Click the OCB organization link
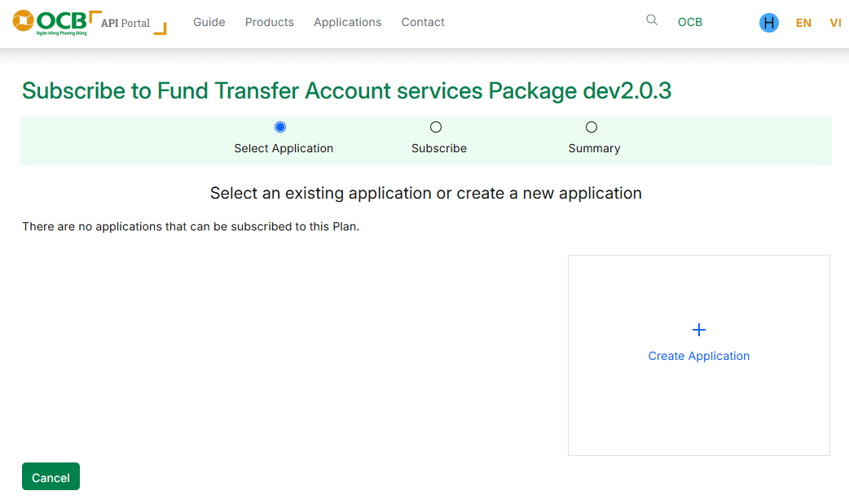This screenshot has width=849, height=504. coord(690,22)
